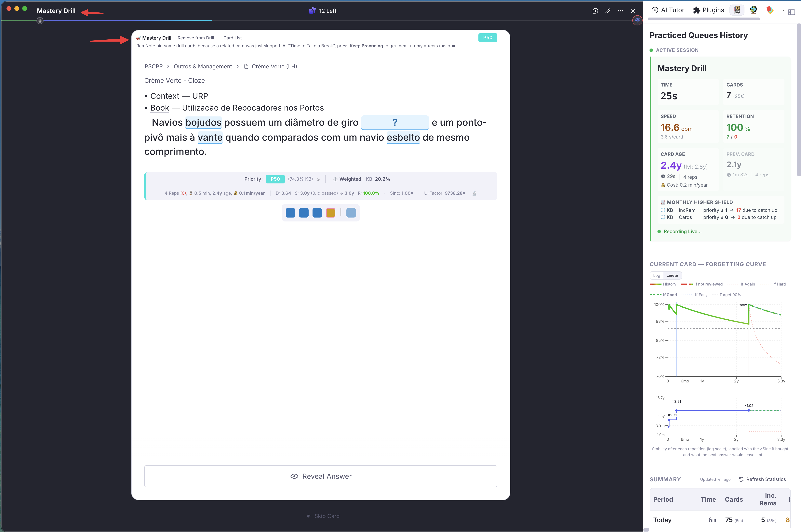Open the PSCPP breadcrumb
Image resolution: width=801 pixels, height=532 pixels.
154,67
